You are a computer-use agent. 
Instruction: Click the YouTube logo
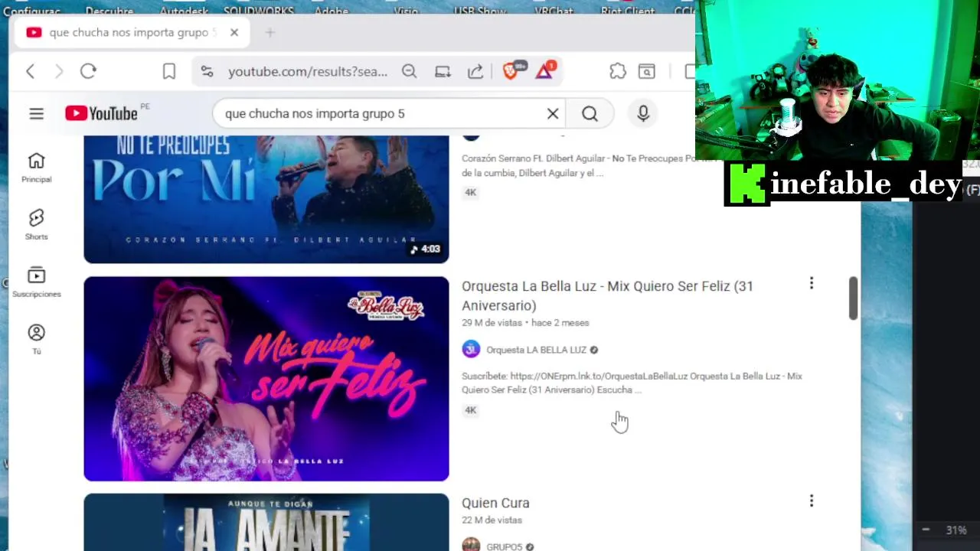tap(101, 113)
